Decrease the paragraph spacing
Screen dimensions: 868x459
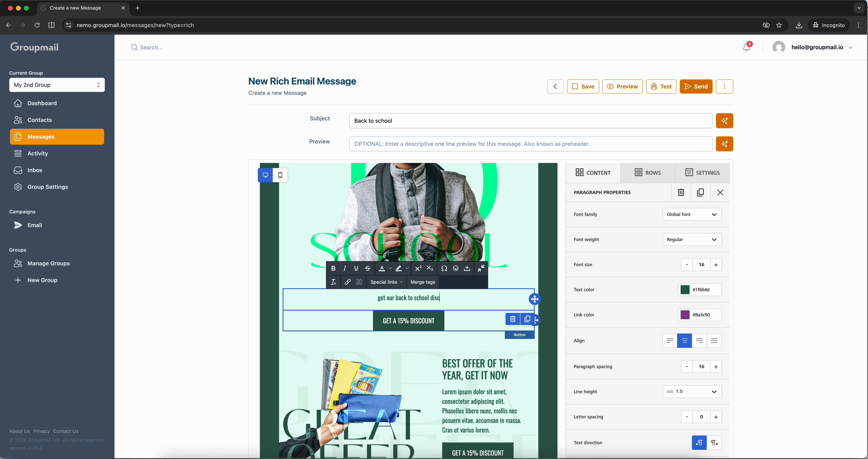tap(687, 366)
